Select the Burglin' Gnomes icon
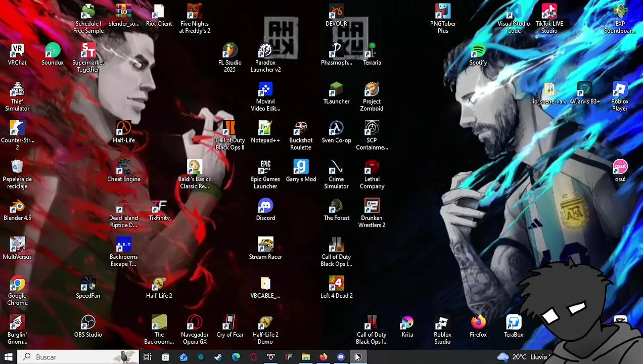 click(17, 330)
